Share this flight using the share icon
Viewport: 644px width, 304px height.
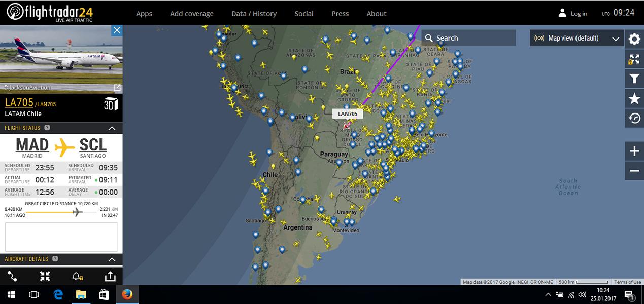[x=110, y=276]
